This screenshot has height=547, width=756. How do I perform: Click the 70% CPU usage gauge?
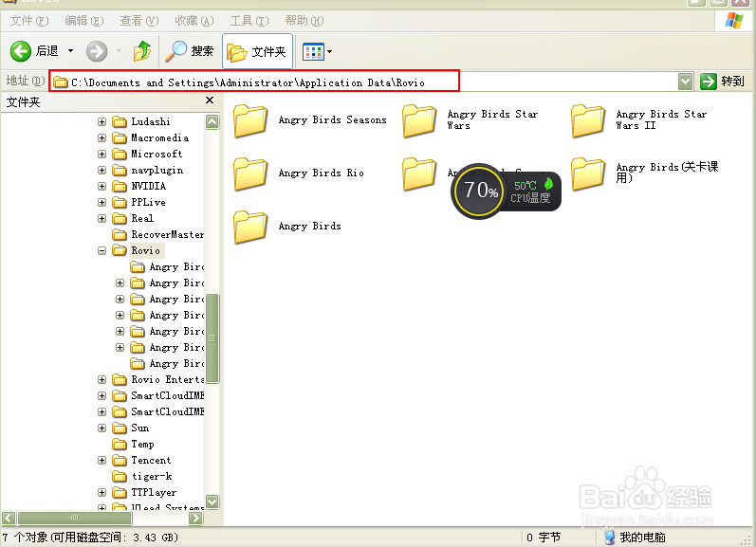coord(479,191)
